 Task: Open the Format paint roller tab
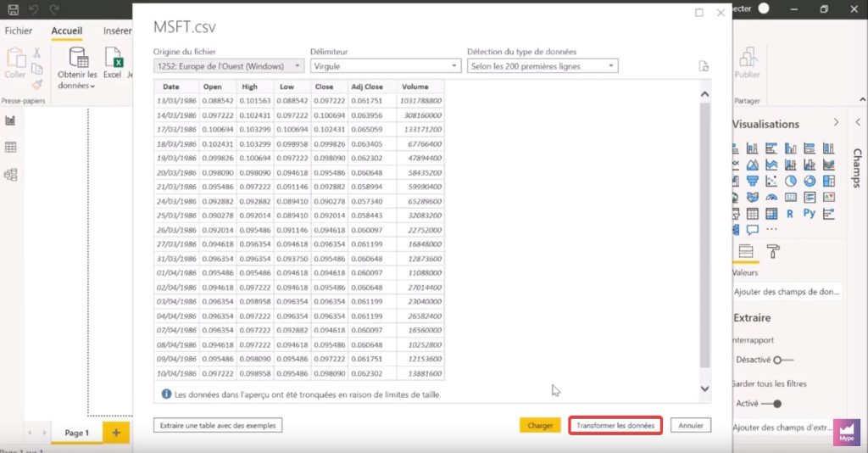773,251
